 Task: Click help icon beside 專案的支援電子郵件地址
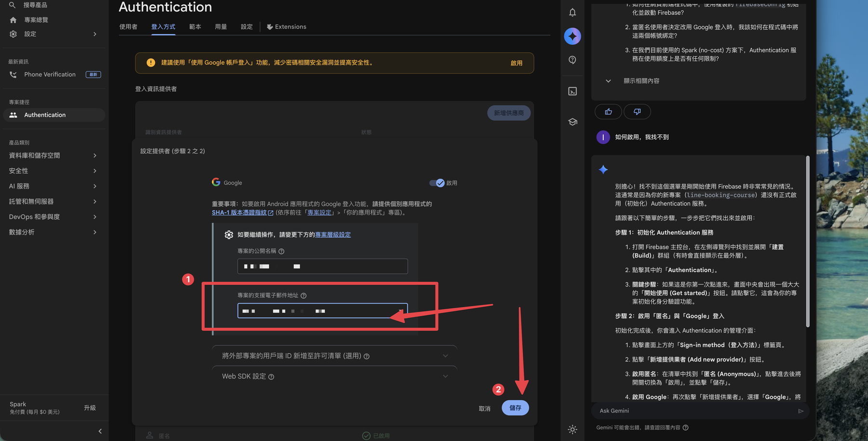click(304, 296)
